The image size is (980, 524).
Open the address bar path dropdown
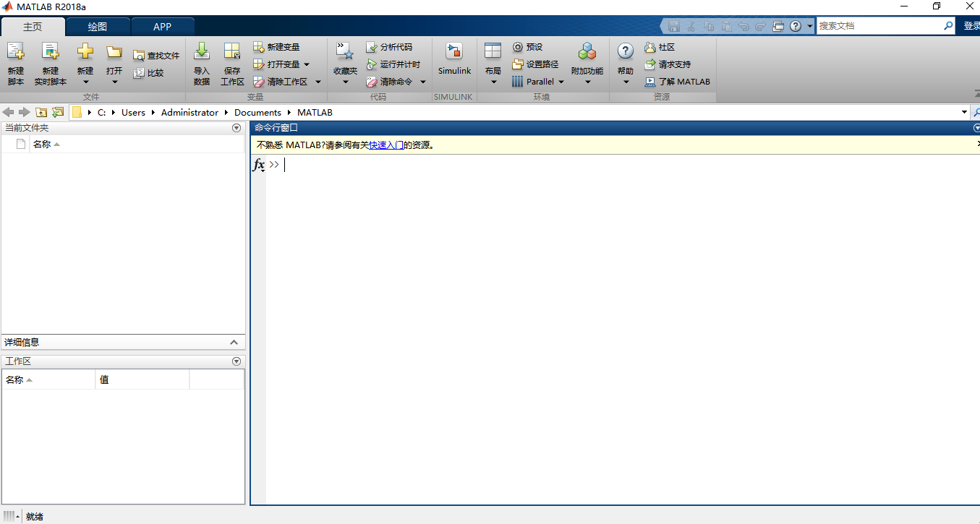(x=964, y=112)
